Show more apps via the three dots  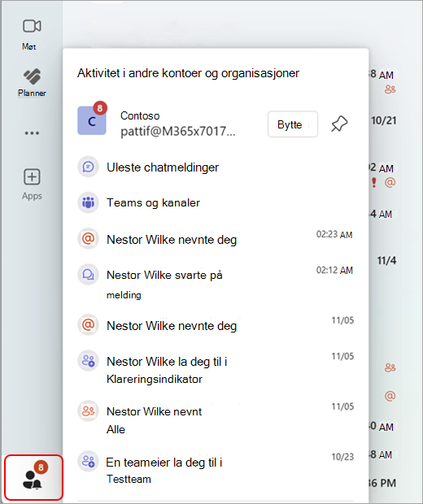tap(32, 133)
